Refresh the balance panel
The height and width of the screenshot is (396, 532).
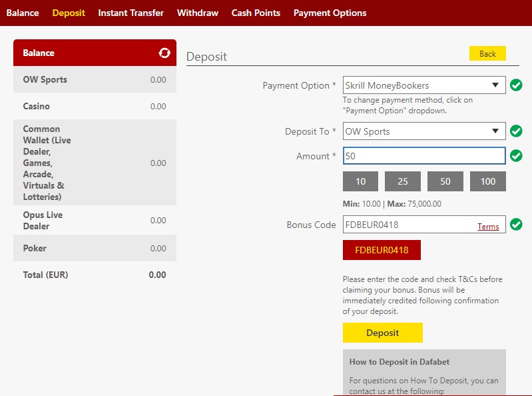pos(164,53)
